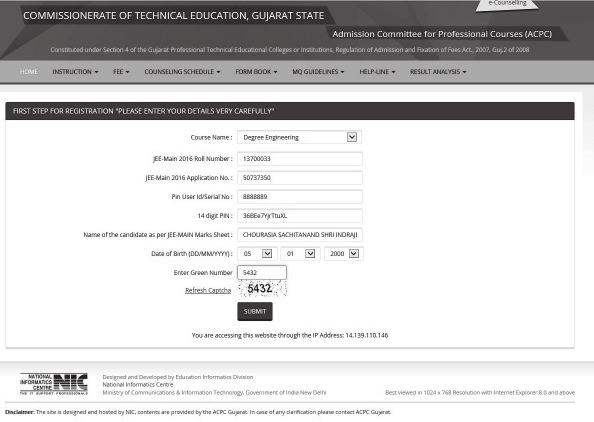Click the Best viewed in 1024 x 768 note
This screenshot has height=422, width=594.
480,392
